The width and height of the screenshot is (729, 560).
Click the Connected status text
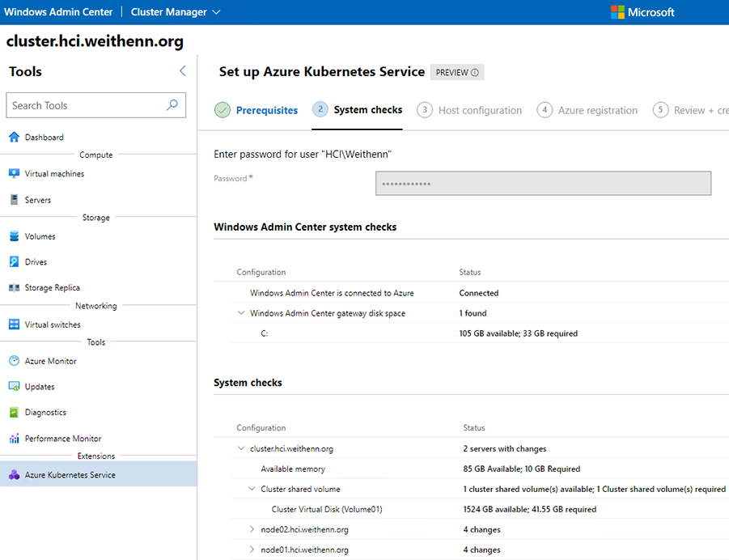[478, 293]
